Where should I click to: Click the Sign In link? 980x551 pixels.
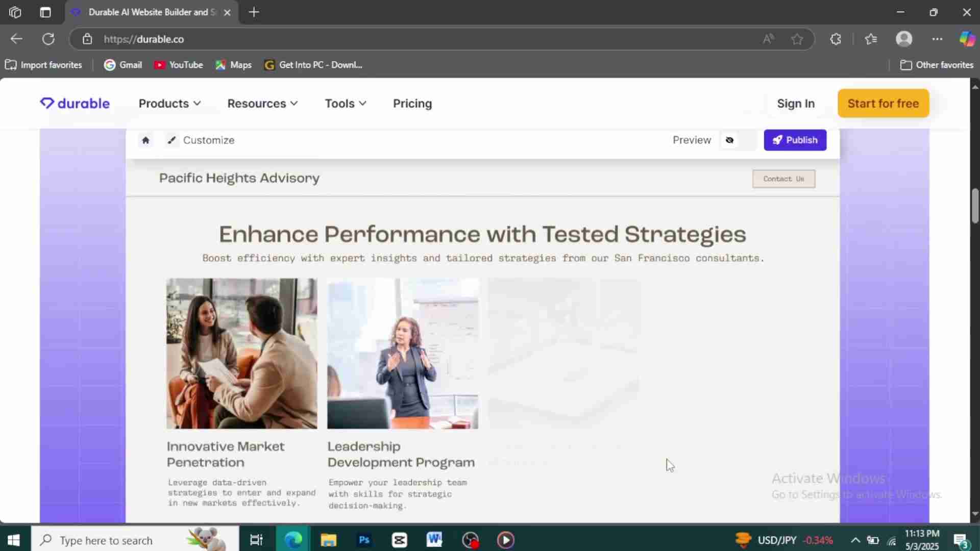click(x=795, y=104)
